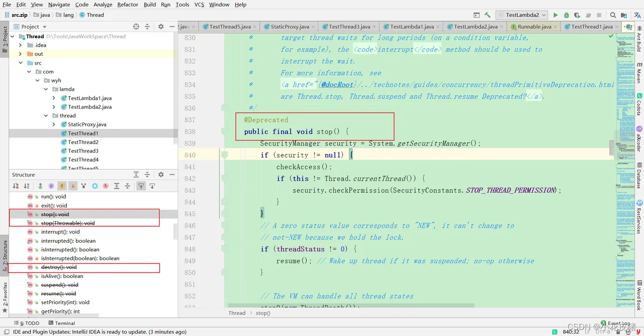Viewport: 644px width, 336px height.
Task: Toggle Autoscroll from Source in Structure
Action: [152, 186]
